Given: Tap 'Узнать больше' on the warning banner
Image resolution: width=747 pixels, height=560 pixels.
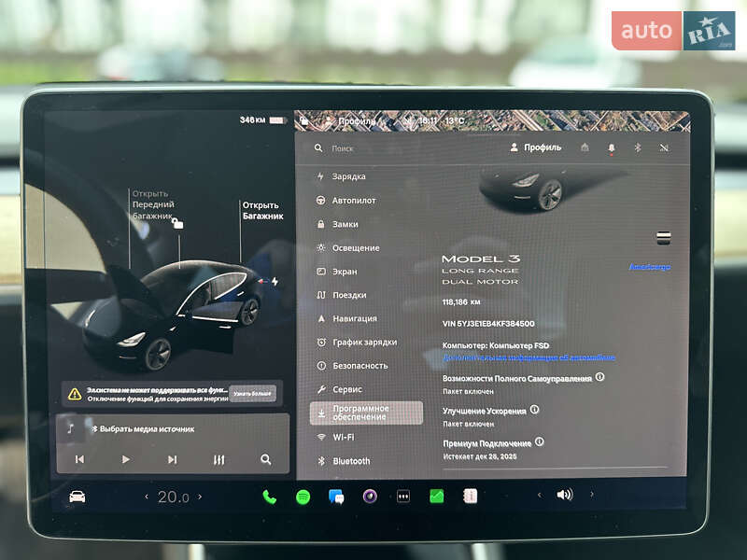Looking at the screenshot, I should [x=252, y=393].
